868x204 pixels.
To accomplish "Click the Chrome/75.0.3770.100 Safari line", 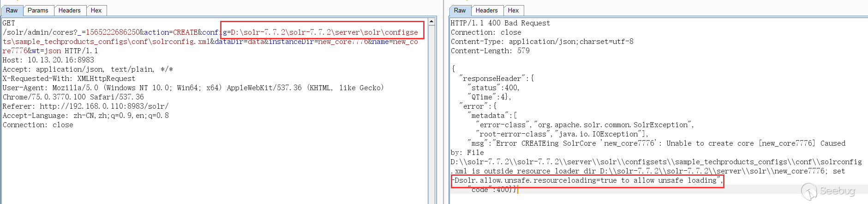I will click(x=73, y=97).
